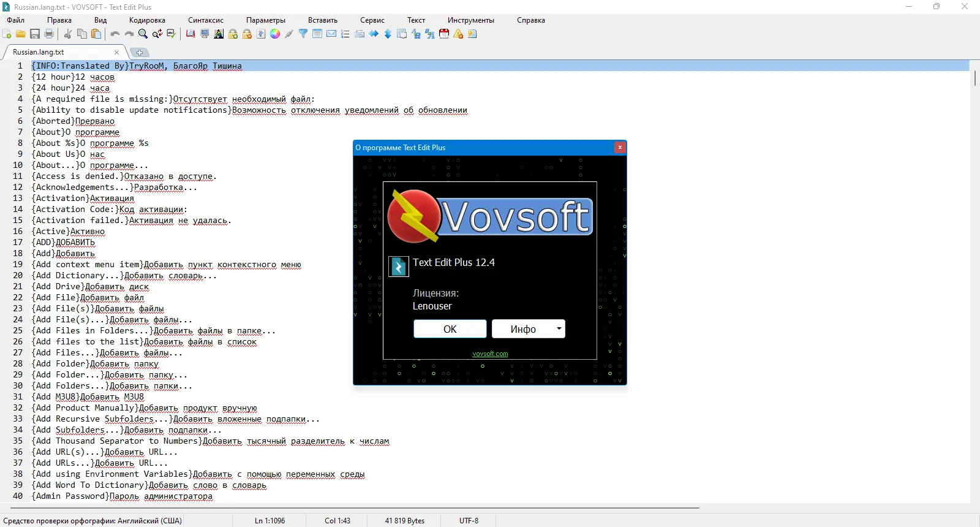Click the red book toolbar icon

click(190, 34)
